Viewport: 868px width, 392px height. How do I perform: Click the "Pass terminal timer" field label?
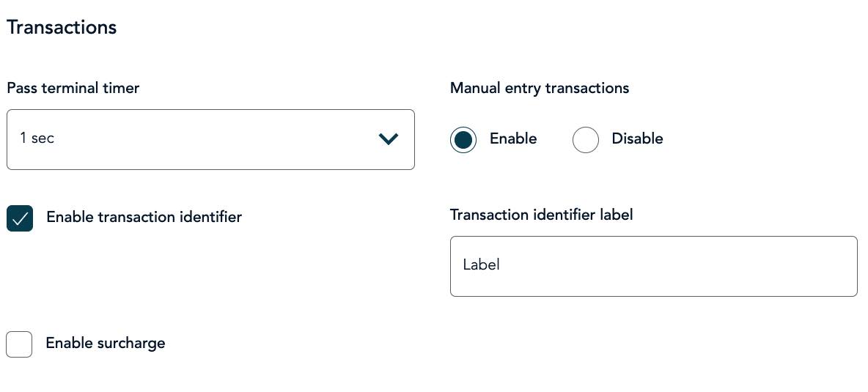(73, 88)
